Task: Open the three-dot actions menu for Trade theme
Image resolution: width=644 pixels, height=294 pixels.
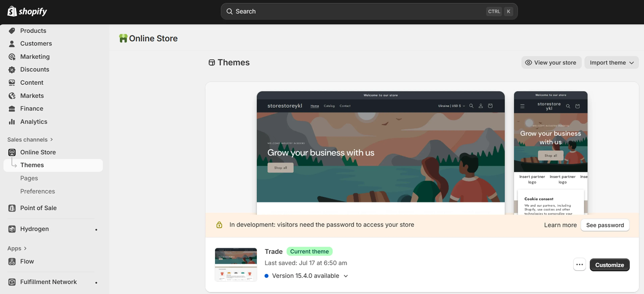Action: pyautogui.click(x=579, y=264)
